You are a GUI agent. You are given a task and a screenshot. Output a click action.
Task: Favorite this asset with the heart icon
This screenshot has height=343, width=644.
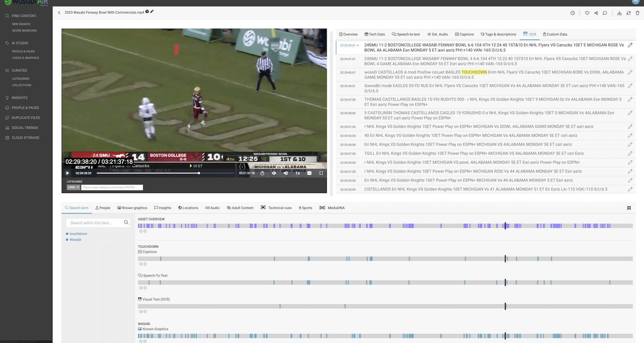pos(587,13)
